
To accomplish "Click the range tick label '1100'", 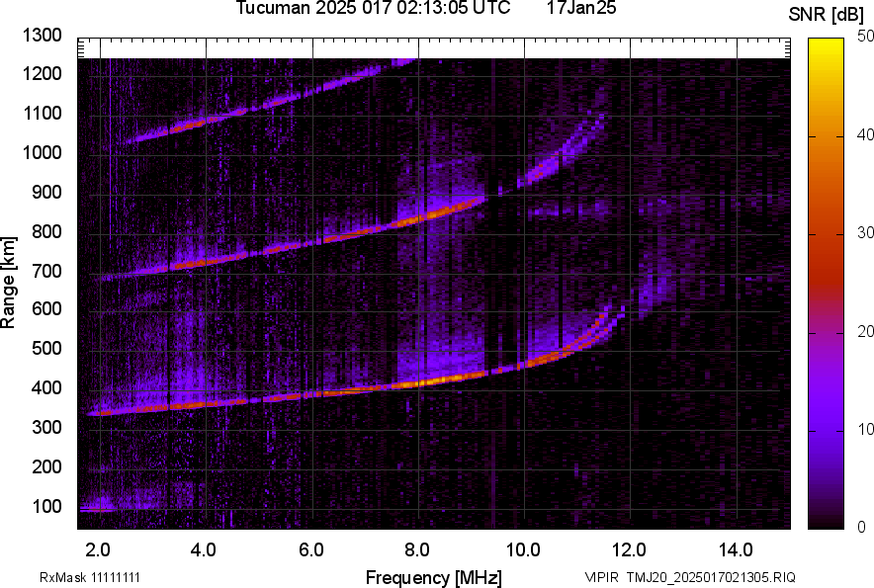I will 43,114.
